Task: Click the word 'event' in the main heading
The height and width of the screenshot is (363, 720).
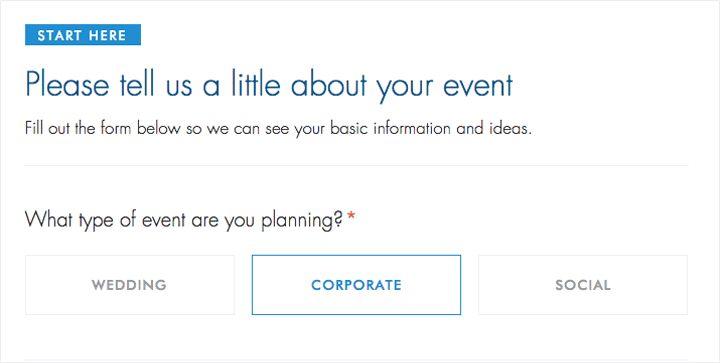Action: click(x=478, y=86)
